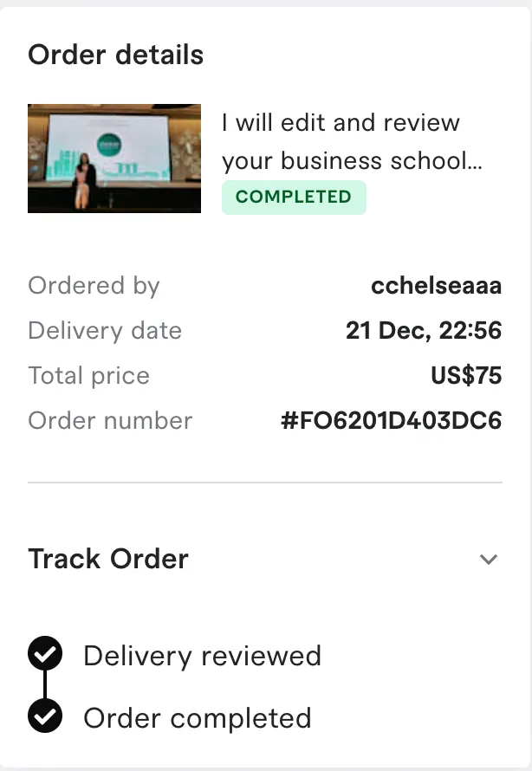Click the Order completed step label
This screenshot has width=532, height=771.
(x=197, y=718)
